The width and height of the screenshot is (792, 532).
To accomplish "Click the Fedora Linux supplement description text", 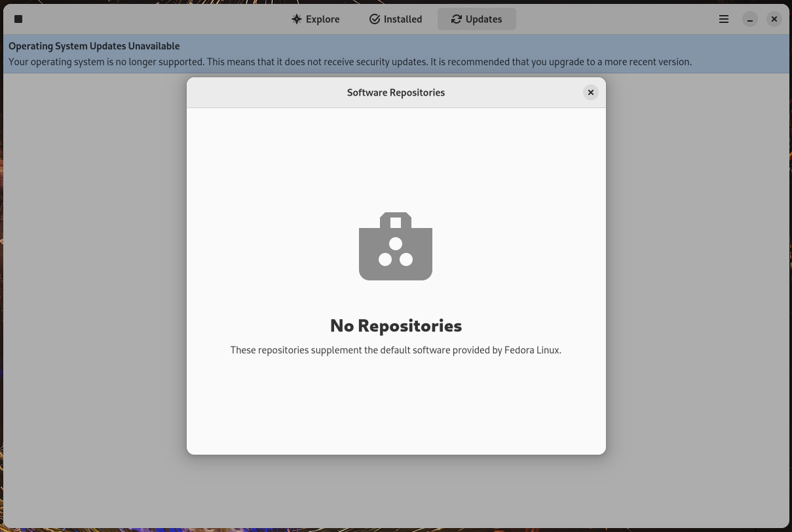I will coord(396,350).
